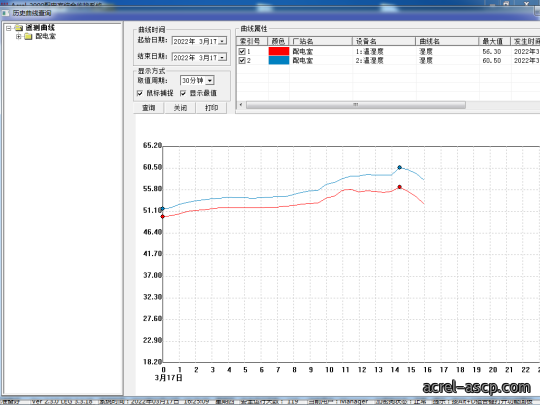This screenshot has width=541, height=406.
Task: Click blue curve maximum point marker
Action: tap(400, 167)
